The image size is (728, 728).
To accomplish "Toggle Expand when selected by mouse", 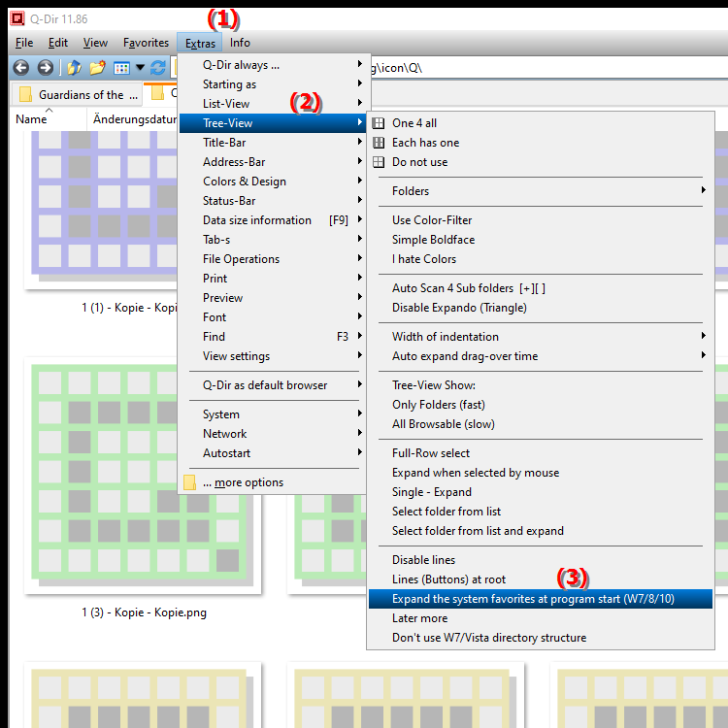I will tap(541, 473).
